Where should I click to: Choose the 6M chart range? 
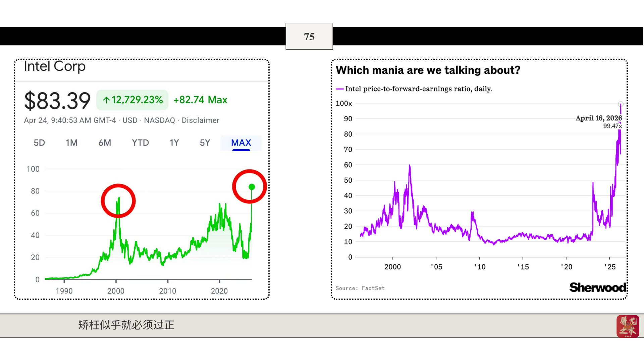click(105, 143)
